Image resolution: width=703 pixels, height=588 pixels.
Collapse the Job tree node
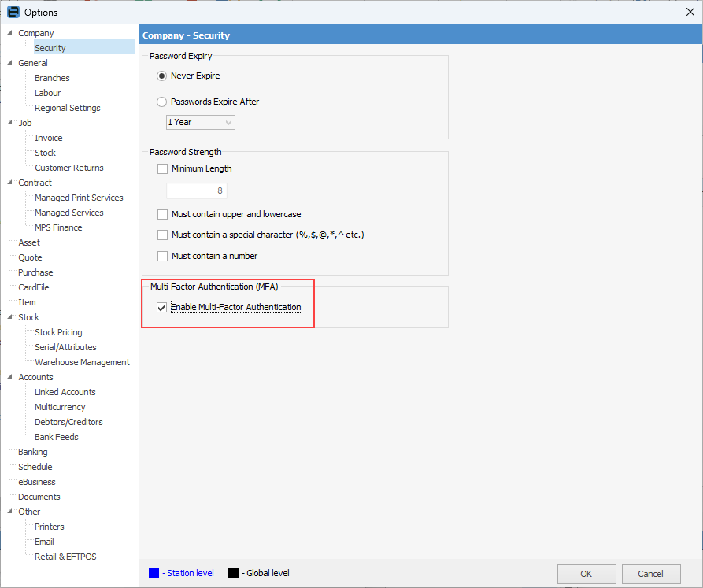[x=10, y=122]
